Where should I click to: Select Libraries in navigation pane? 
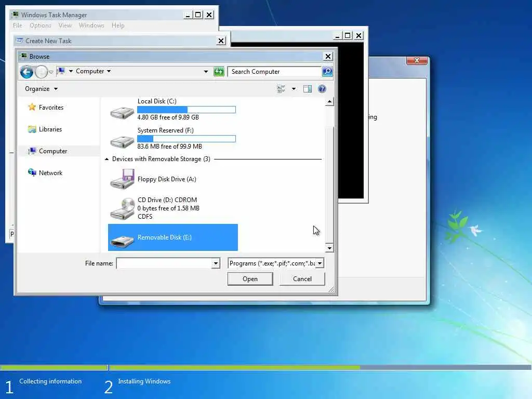(45, 129)
